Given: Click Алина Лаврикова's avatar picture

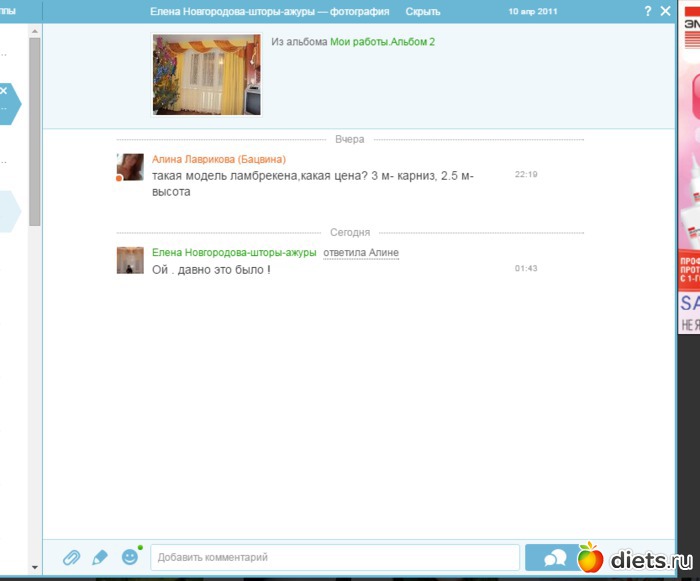Looking at the screenshot, I should coord(130,167).
